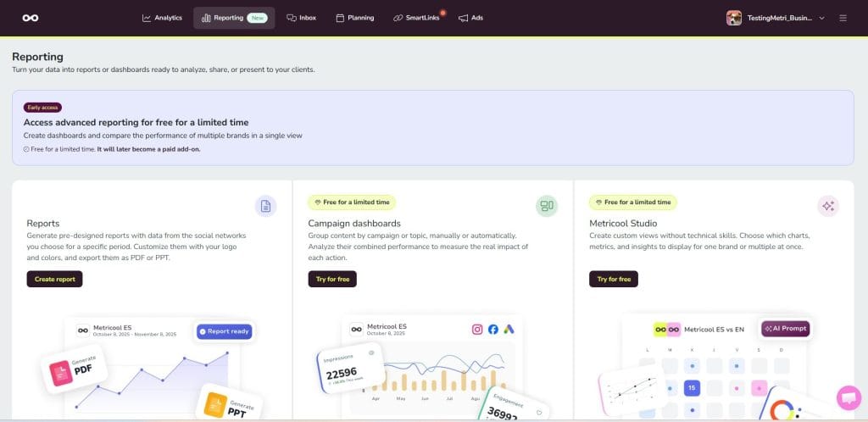Click the Metricool ES logo in Reports preview
The width and height of the screenshot is (868, 422).
[x=83, y=330]
